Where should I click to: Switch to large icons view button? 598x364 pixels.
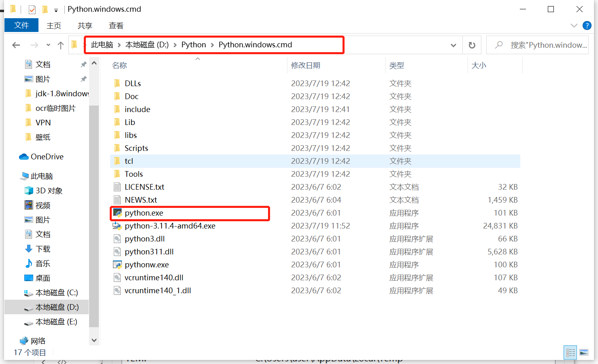[x=584, y=352]
